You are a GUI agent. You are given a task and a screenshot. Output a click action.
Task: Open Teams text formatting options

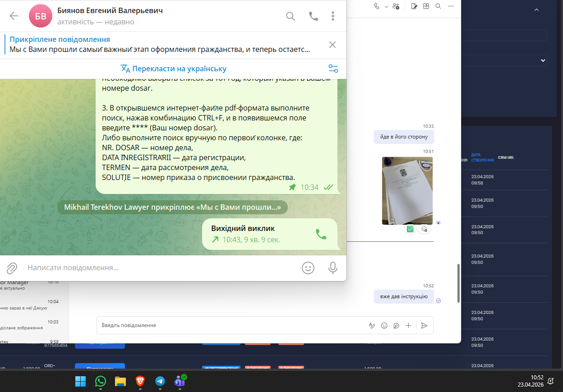pyautogui.click(x=372, y=325)
